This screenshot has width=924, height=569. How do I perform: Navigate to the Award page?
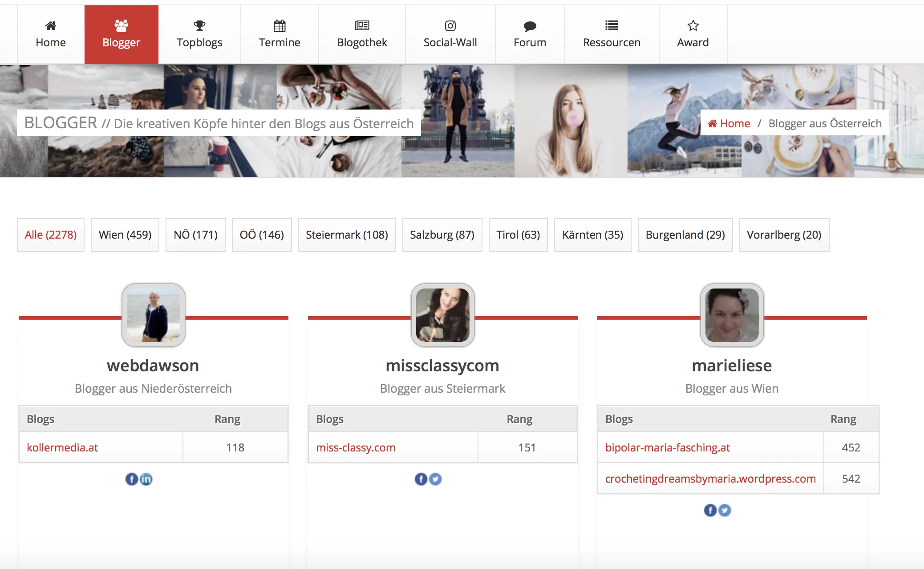pos(693,35)
